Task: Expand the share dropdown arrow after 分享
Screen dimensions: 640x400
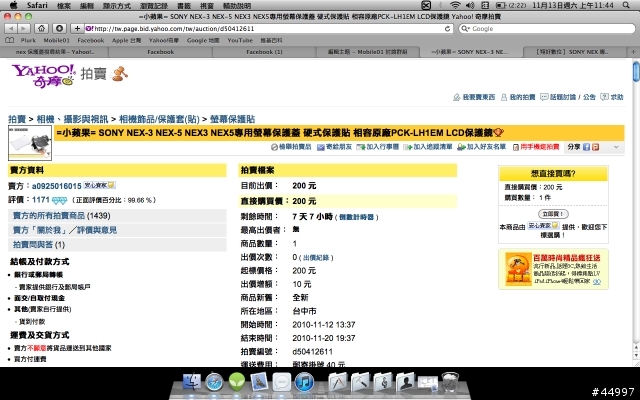Action: (x=616, y=147)
